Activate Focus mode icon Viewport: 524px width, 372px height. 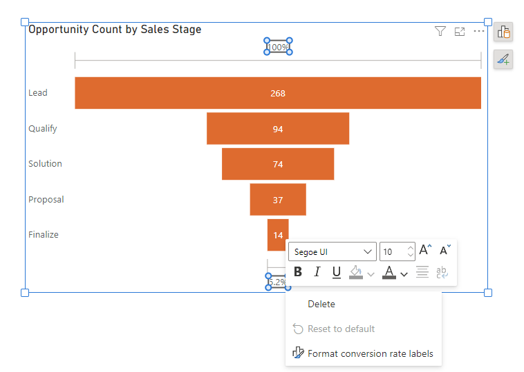click(460, 31)
